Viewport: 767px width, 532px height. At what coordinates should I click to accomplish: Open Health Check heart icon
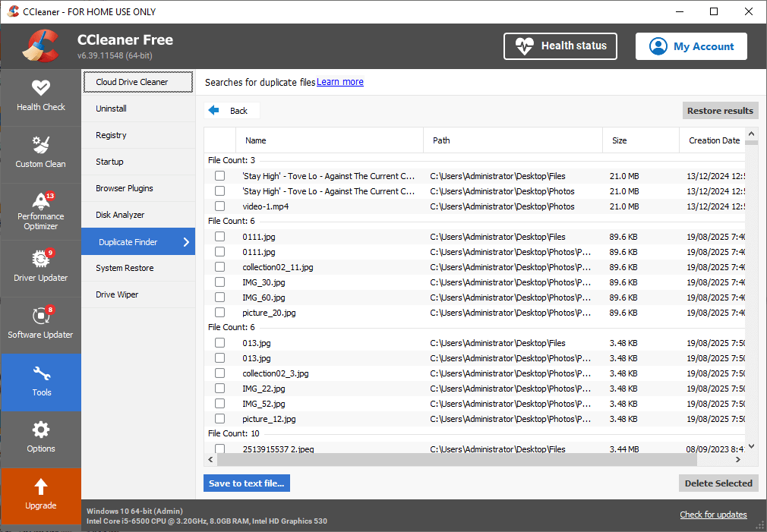tap(41, 87)
